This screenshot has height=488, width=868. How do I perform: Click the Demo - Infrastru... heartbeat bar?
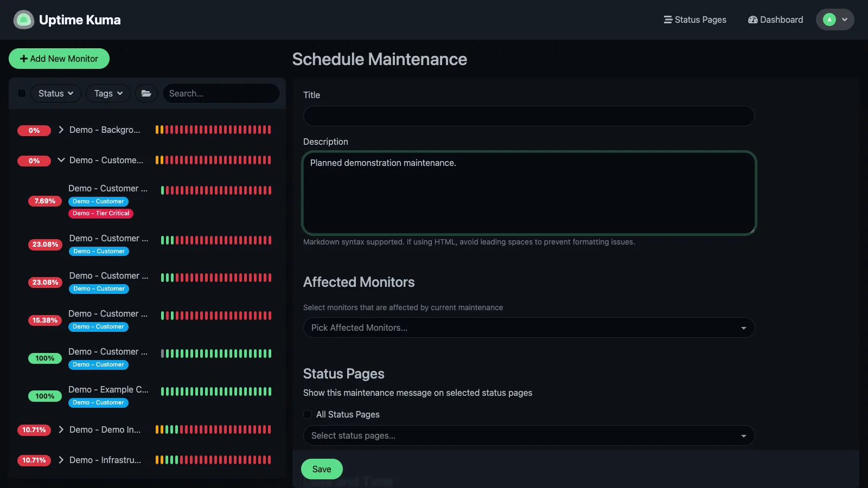pyautogui.click(x=213, y=460)
